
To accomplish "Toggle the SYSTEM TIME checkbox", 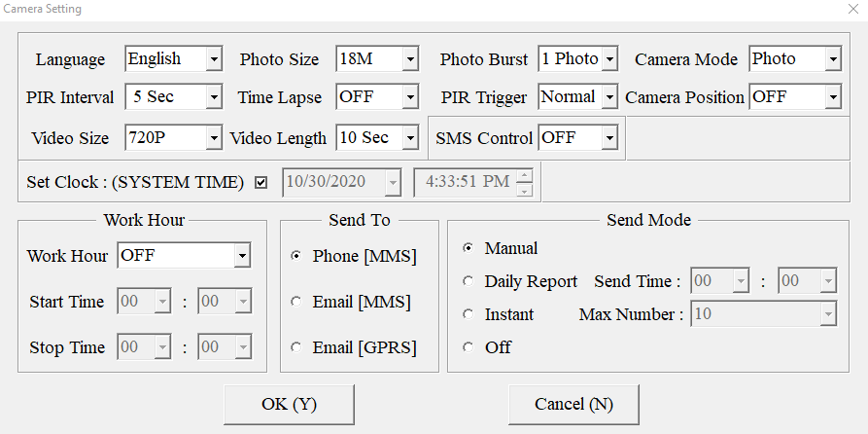I will pos(260,182).
